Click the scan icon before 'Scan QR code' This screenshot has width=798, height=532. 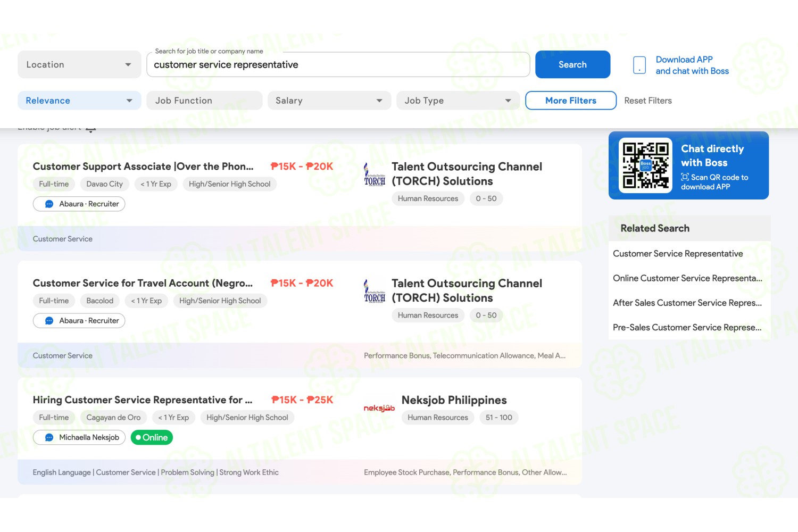pos(685,177)
